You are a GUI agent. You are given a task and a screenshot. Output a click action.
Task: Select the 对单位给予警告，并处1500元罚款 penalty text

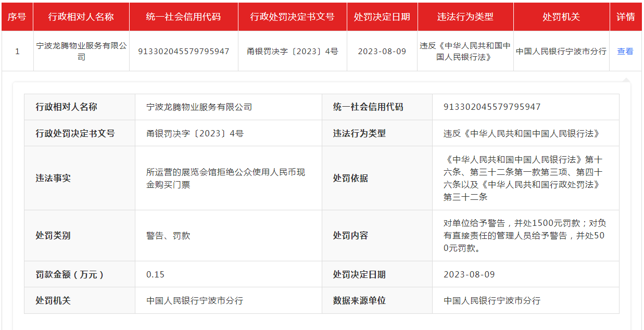[525, 236]
